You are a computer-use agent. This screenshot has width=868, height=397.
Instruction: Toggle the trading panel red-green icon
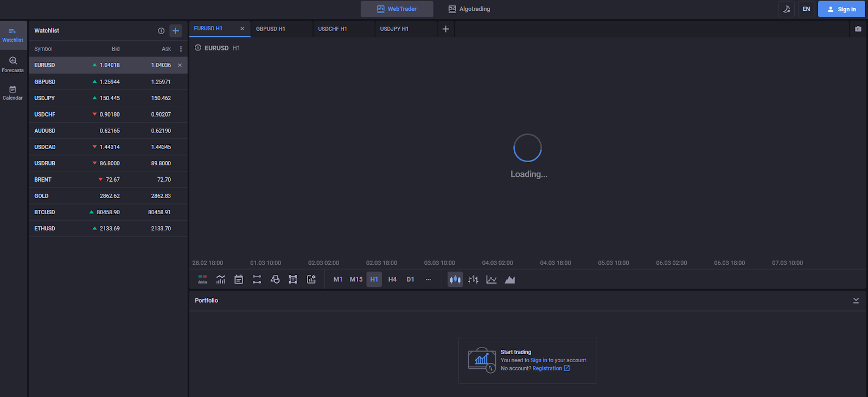click(202, 279)
